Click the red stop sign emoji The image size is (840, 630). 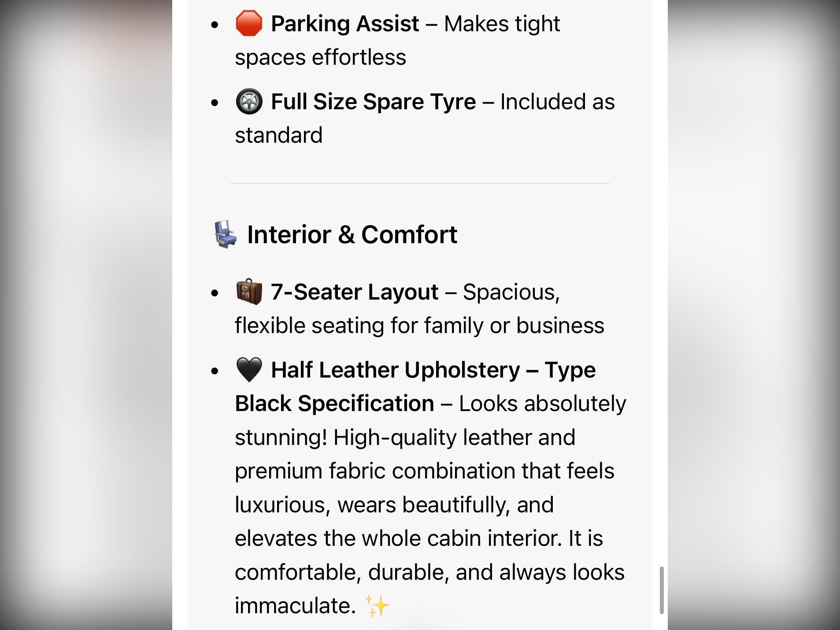tap(249, 23)
